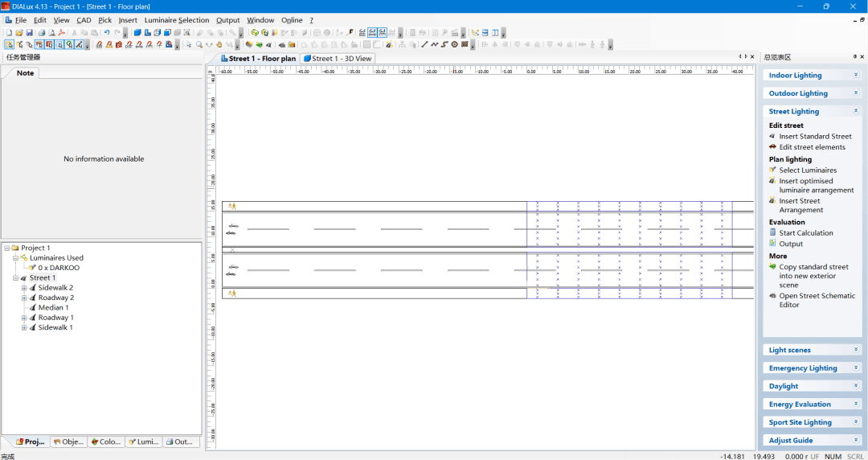Open the CAD menu
Viewport: 868px width, 460px height.
84,20
